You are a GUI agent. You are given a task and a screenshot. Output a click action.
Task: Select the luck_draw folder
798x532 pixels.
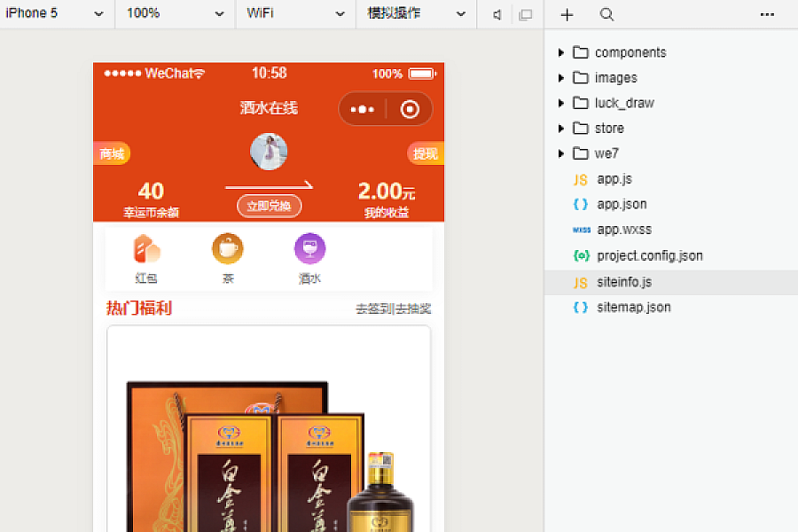tap(624, 103)
